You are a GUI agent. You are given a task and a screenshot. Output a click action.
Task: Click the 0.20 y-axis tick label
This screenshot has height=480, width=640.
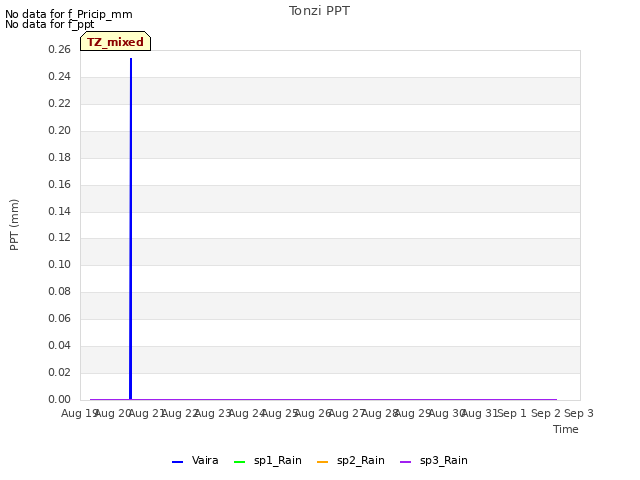tap(59, 130)
